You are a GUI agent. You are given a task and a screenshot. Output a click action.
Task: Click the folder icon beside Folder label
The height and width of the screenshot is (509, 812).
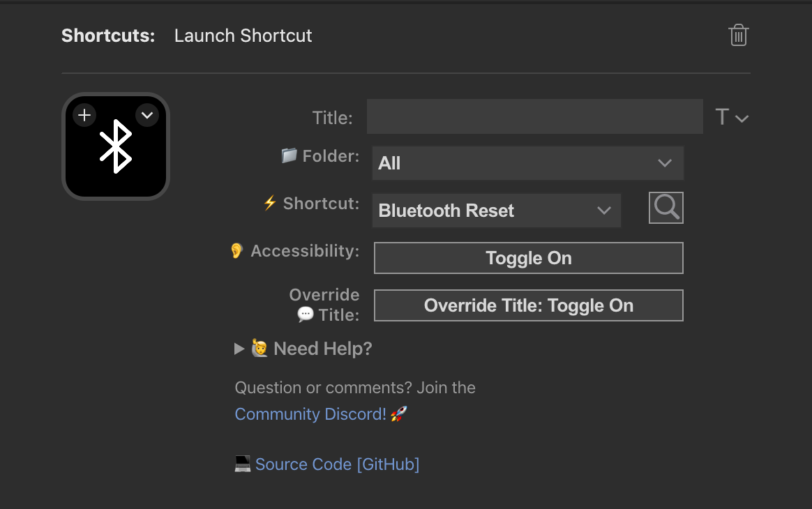[x=289, y=155]
